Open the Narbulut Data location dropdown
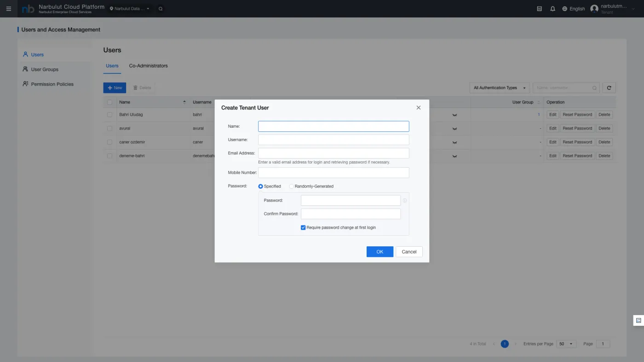Image resolution: width=644 pixels, height=362 pixels. tap(130, 9)
